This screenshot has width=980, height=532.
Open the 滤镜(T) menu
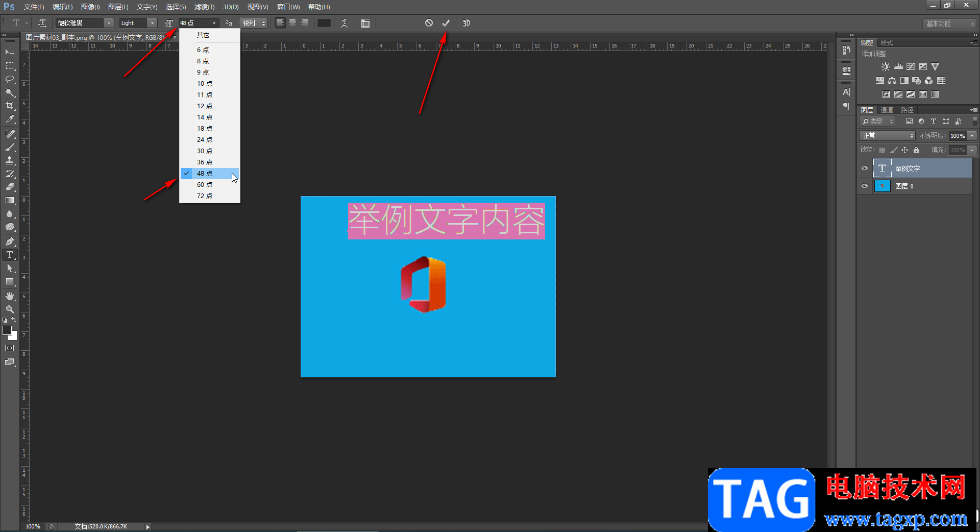click(x=204, y=7)
